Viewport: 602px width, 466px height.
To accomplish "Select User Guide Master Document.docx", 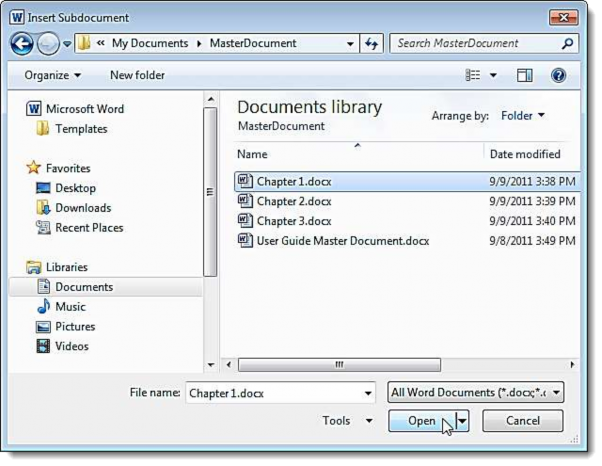I will pyautogui.click(x=407, y=241).
